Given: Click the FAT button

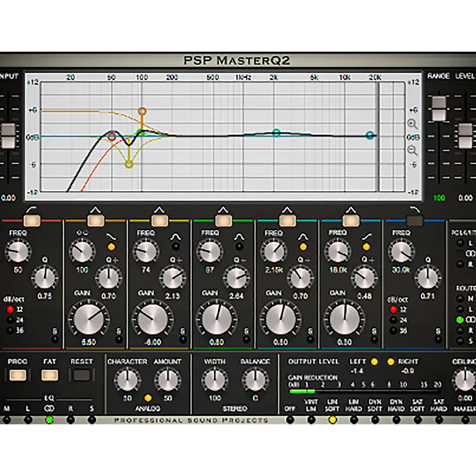Looking at the screenshot, I should [x=49, y=375].
